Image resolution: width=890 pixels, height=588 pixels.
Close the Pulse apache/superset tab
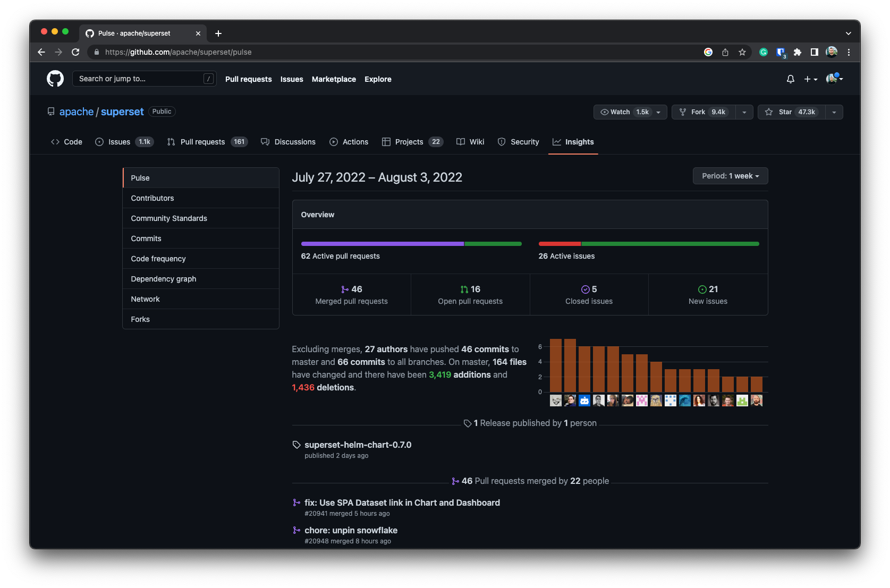pos(198,33)
